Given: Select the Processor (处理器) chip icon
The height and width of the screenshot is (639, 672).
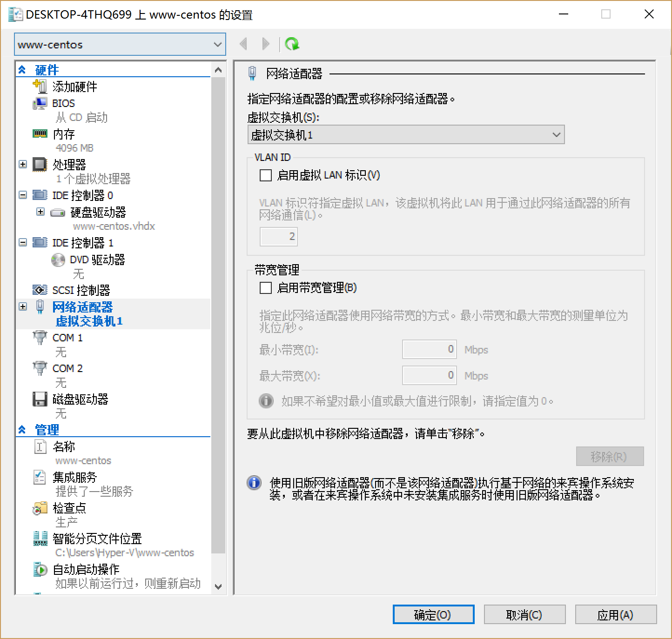Looking at the screenshot, I should tap(40, 164).
